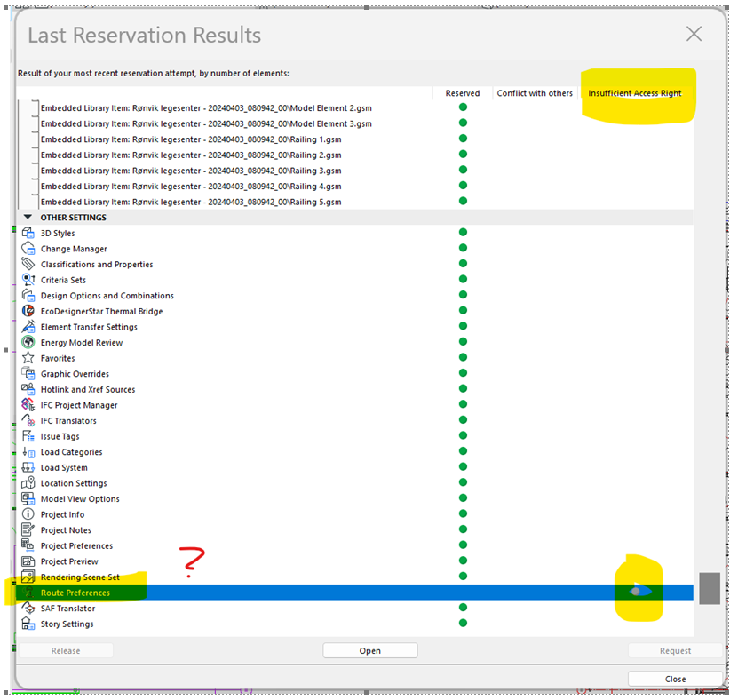This screenshot has height=700, width=738.
Task: Click the EcoDesignerStar Thermal Bridge icon
Action: click(28, 312)
